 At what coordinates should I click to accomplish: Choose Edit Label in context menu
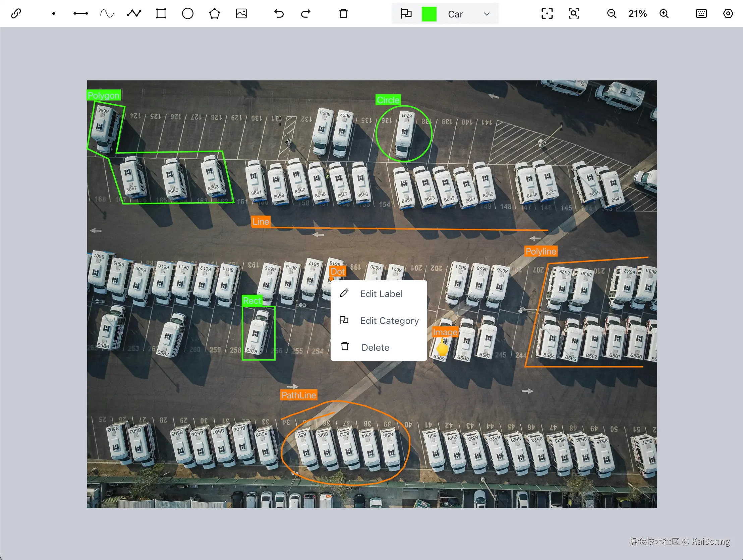381,294
